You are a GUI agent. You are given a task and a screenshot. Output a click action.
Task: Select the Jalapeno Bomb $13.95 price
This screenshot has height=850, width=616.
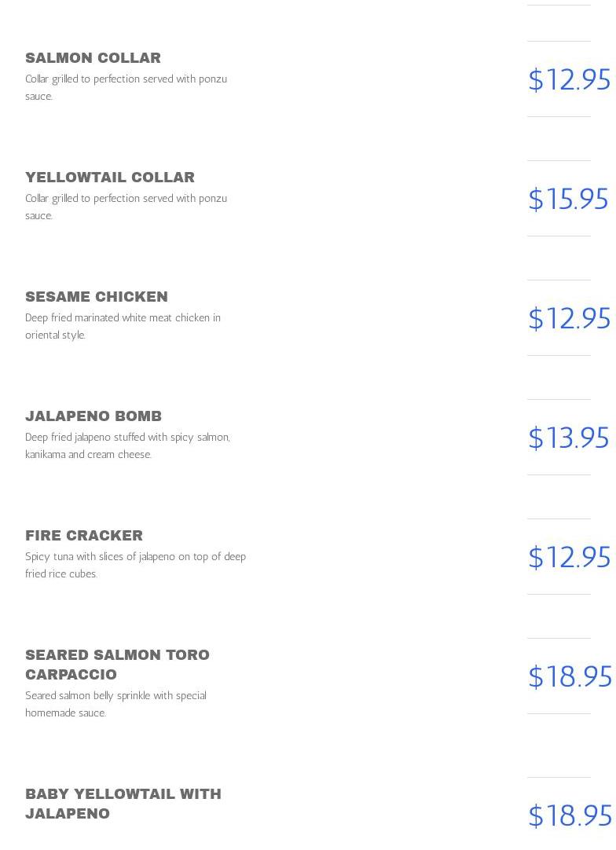pyautogui.click(x=569, y=438)
